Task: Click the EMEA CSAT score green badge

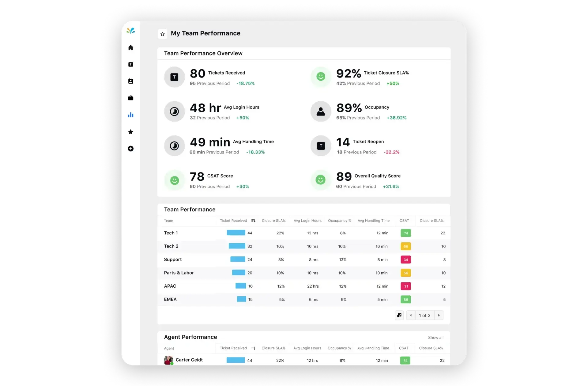Action: [405, 299]
